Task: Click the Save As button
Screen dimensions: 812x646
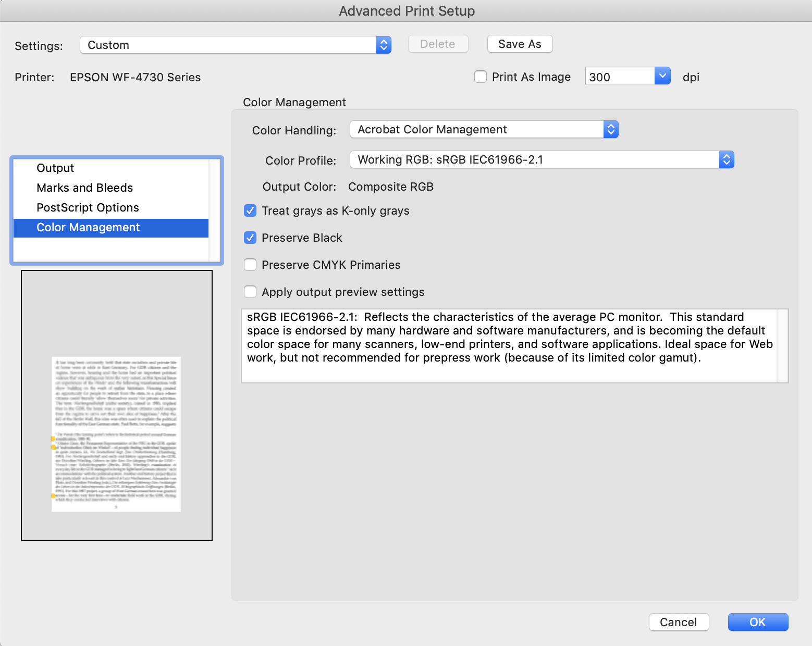Action: point(519,44)
